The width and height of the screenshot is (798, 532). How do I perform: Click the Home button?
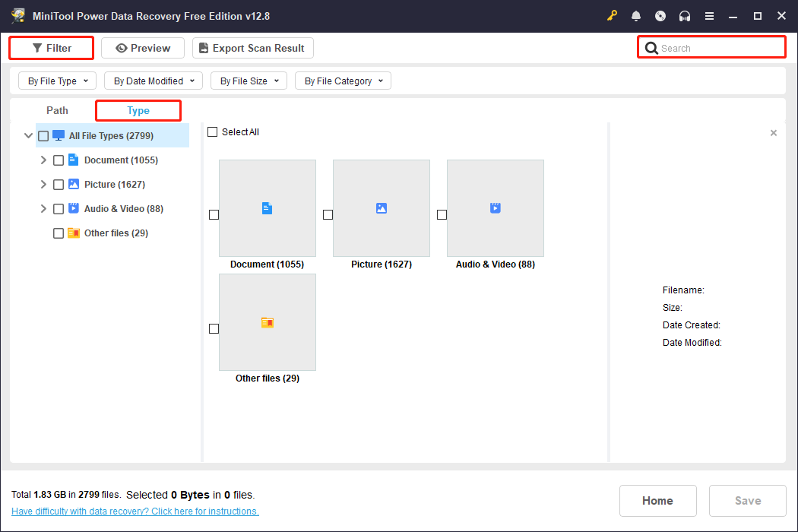[657, 500]
